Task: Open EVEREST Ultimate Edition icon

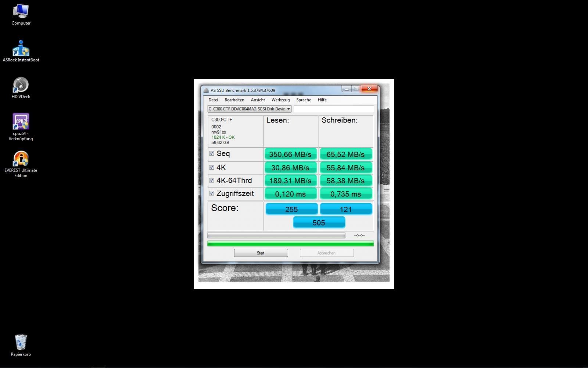Action: (21, 164)
